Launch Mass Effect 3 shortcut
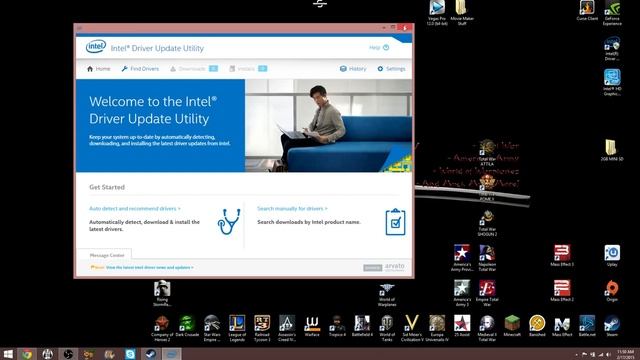 click(562, 256)
